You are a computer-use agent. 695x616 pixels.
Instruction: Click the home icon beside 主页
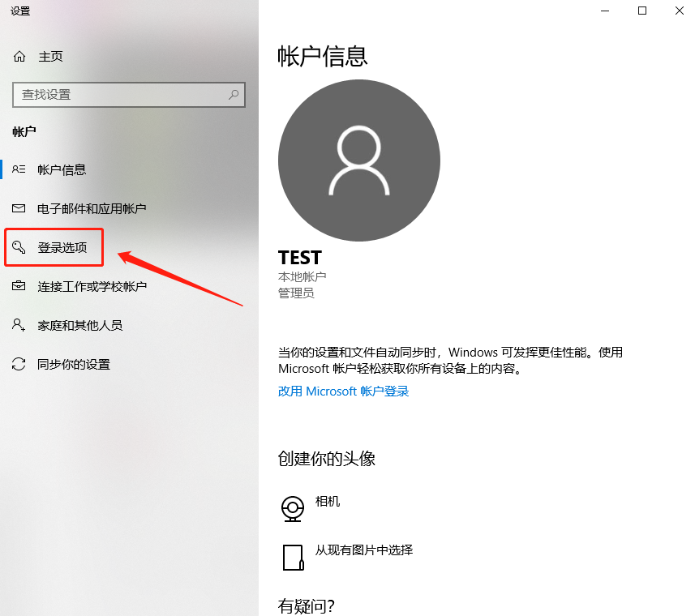coord(19,56)
